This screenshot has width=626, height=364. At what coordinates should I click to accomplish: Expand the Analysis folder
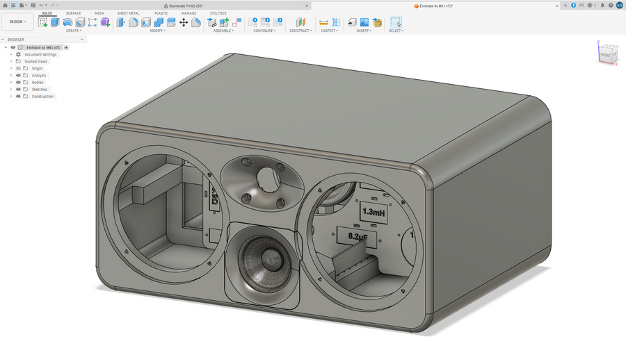[x=11, y=75]
